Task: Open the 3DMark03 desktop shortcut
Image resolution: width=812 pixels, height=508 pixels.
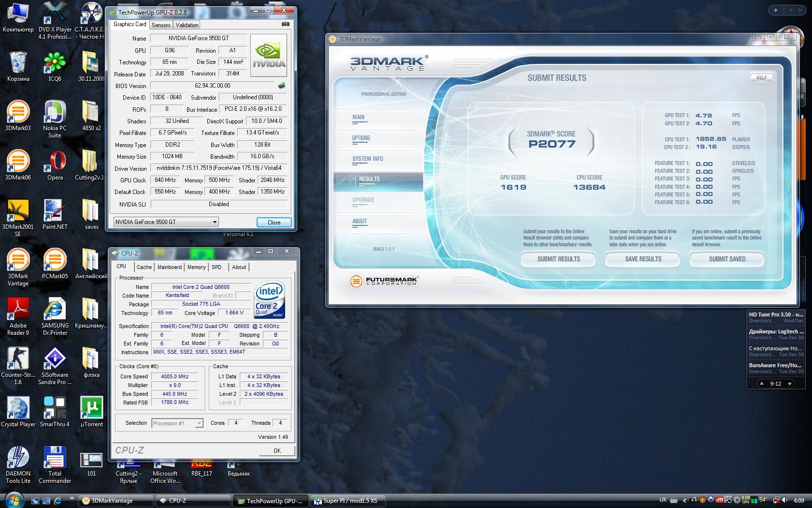Action: (x=18, y=115)
